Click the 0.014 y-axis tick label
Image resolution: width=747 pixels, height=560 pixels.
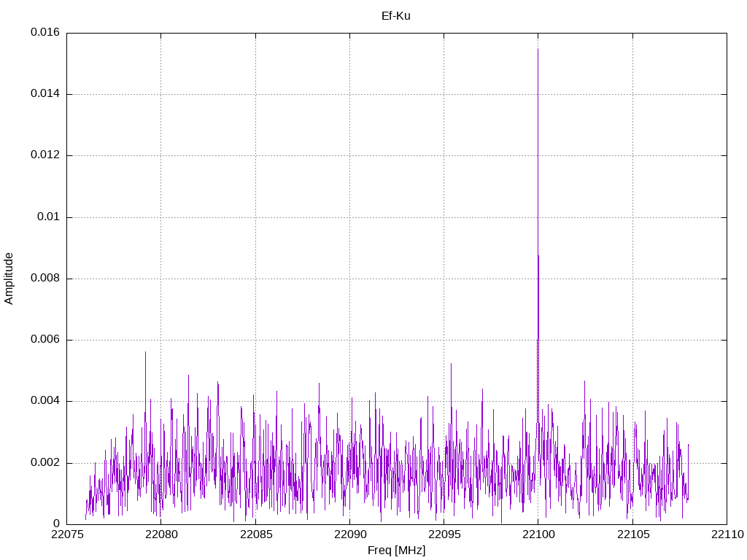coord(44,94)
